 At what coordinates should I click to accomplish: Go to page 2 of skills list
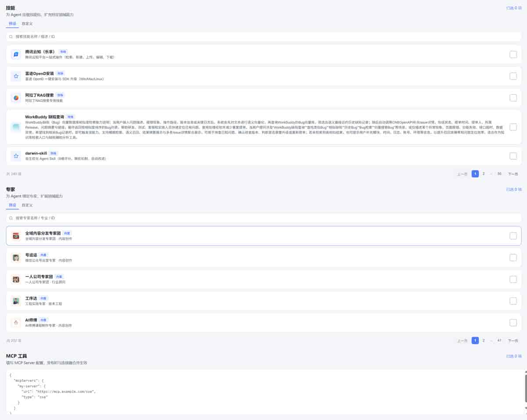[484, 174]
